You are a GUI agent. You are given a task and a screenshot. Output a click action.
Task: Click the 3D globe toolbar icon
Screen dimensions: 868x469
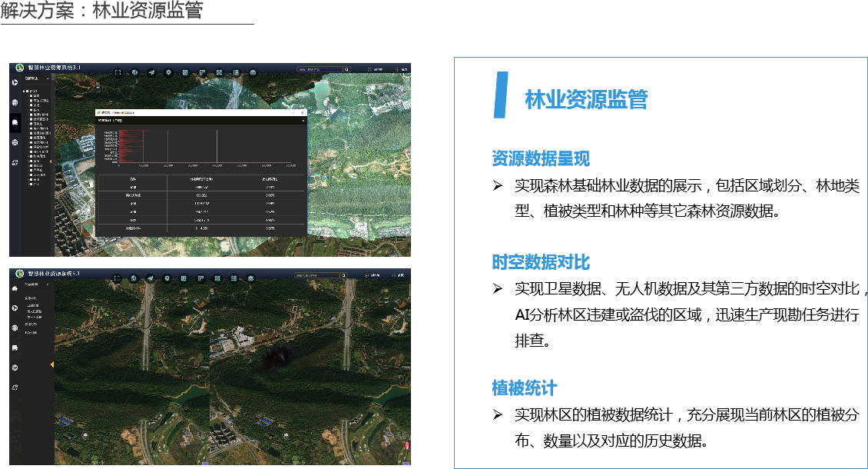135,72
